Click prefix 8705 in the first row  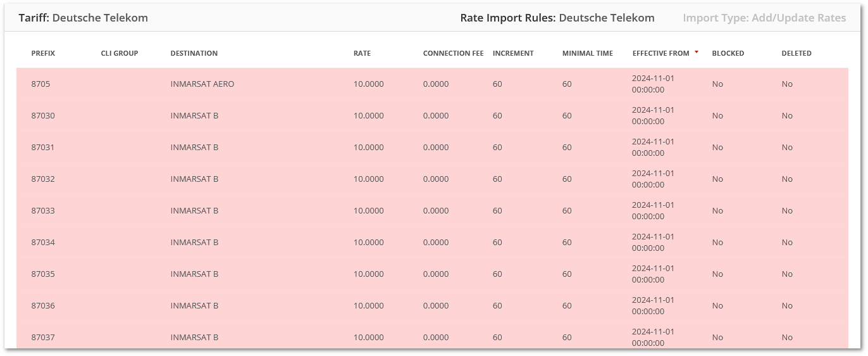coord(40,84)
